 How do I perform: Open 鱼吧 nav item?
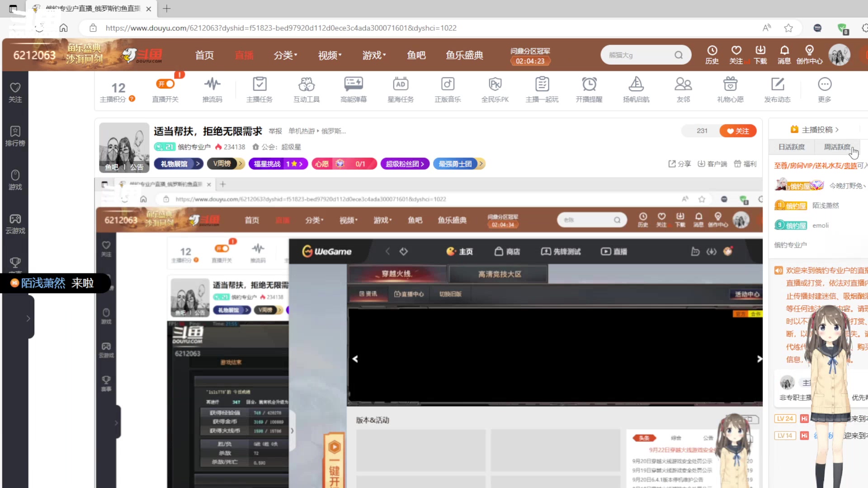(x=416, y=55)
